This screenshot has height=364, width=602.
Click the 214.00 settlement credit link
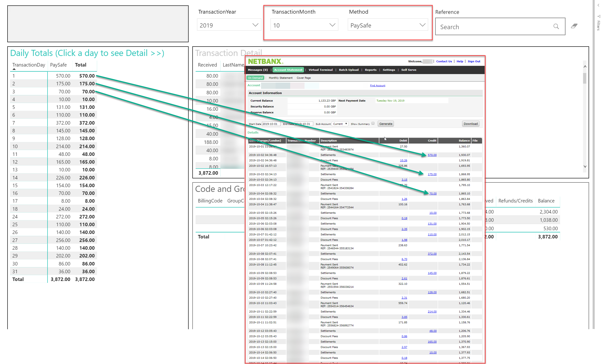432,312
